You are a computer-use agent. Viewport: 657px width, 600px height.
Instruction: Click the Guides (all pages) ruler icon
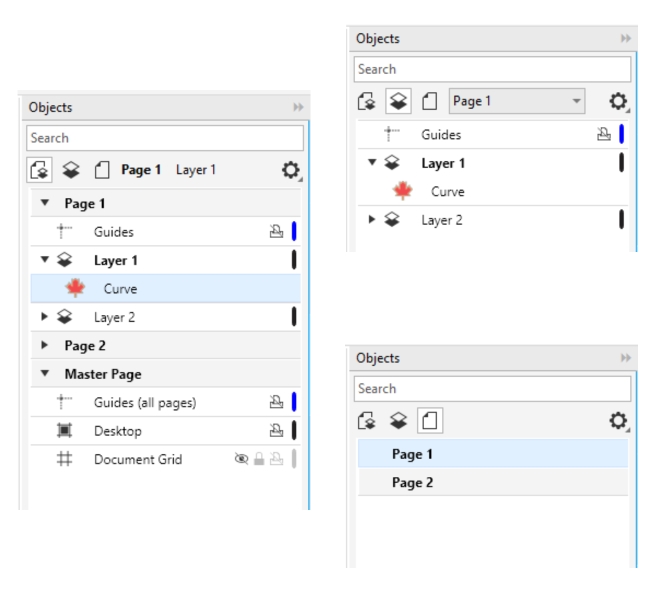click(64, 403)
